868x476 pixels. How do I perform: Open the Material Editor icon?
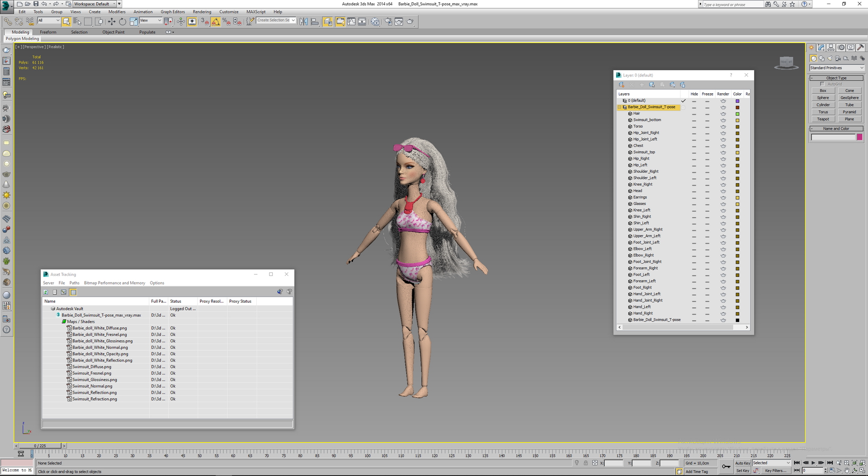[375, 21]
